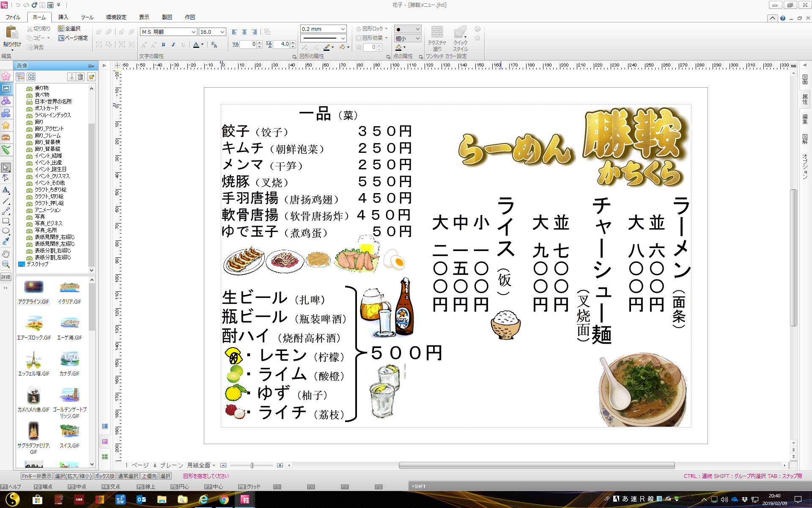The image size is (812, 508).
Task: Click the zoom magnifier tool
Action: 6,265
